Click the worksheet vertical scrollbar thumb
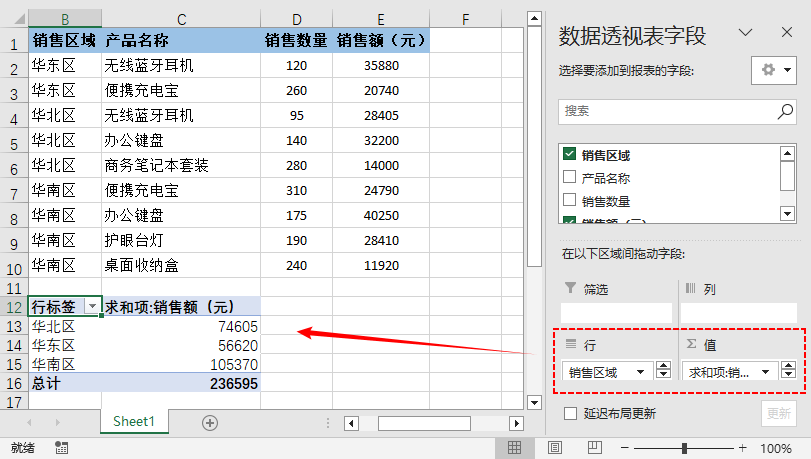This screenshot has height=459, width=811. (534, 147)
